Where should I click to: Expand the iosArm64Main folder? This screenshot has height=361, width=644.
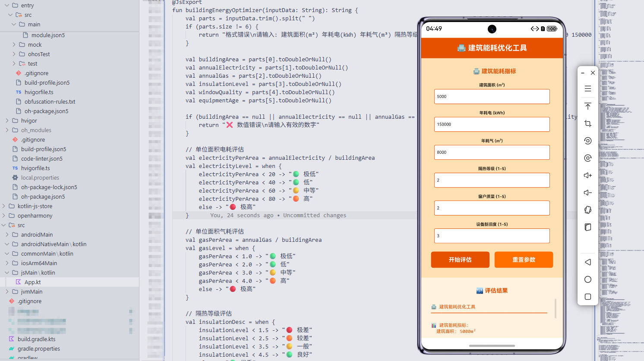pyautogui.click(x=7, y=263)
